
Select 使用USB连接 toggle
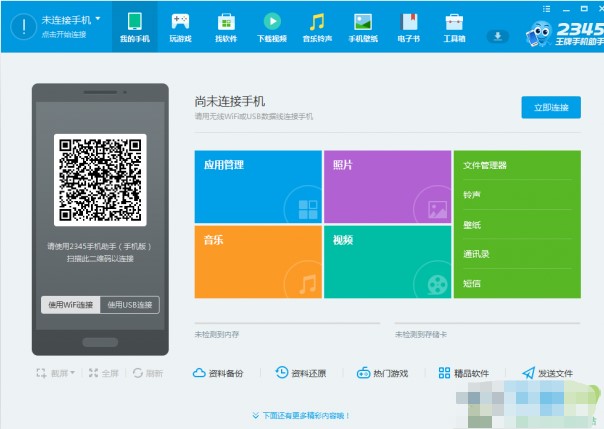pos(130,305)
